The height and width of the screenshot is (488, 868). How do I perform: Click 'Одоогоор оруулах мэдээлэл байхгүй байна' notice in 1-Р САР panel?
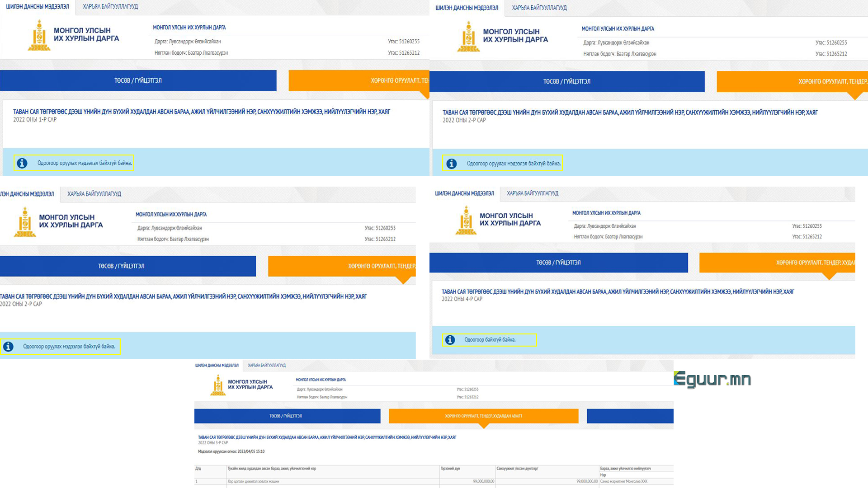[x=85, y=163]
